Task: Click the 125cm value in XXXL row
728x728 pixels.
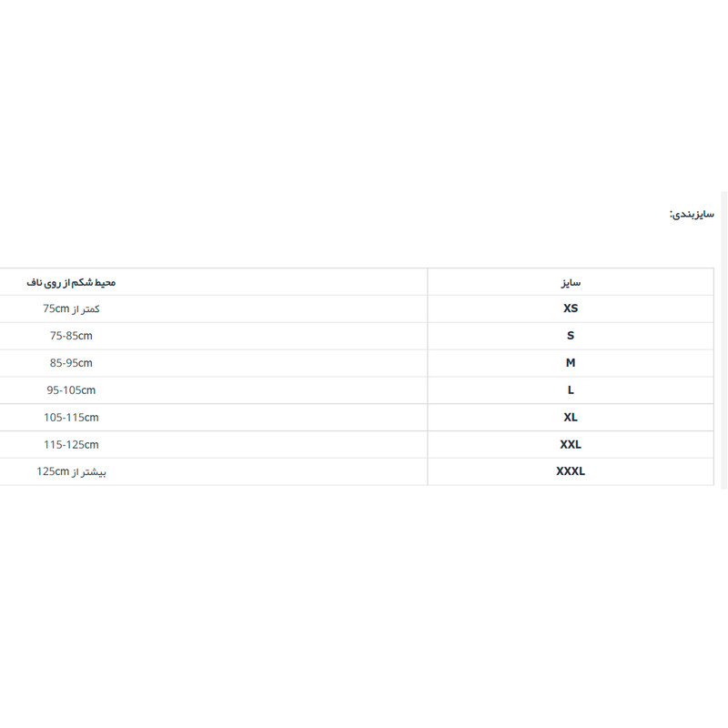Action: (x=53, y=472)
